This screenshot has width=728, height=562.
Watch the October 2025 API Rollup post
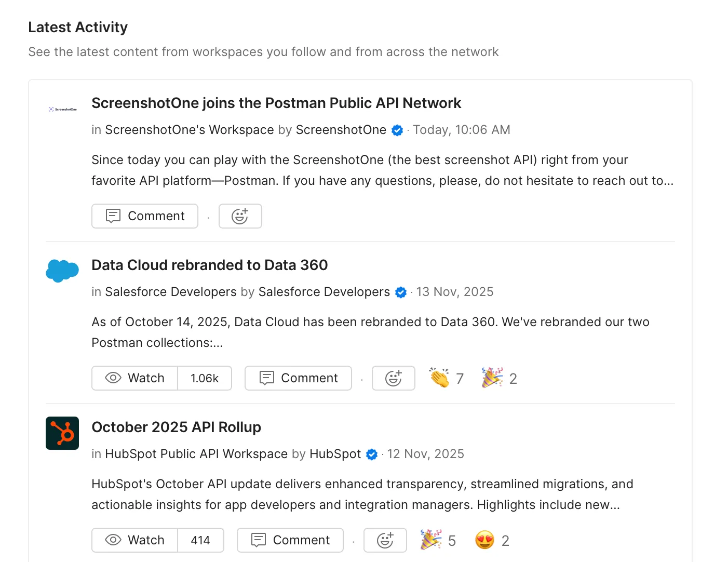tap(134, 540)
